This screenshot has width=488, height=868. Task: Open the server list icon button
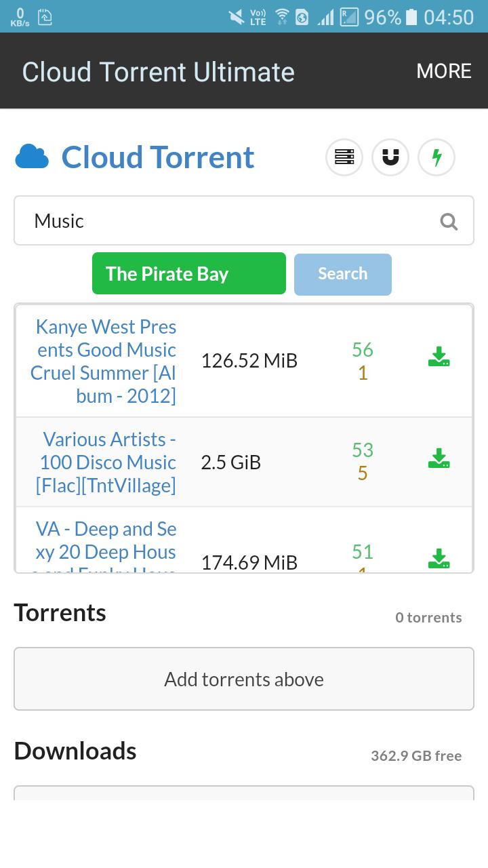coord(344,157)
